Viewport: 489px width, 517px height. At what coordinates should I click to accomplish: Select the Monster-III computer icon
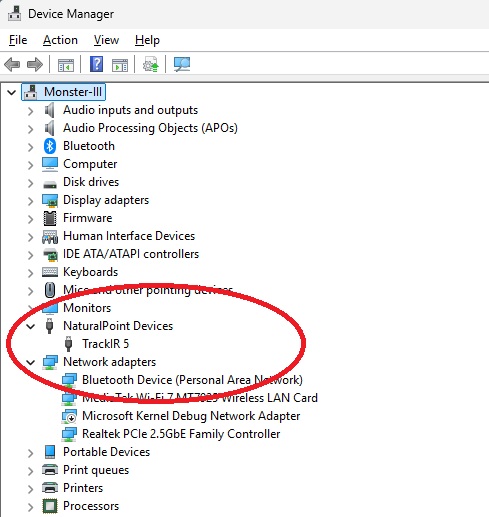click(x=31, y=92)
